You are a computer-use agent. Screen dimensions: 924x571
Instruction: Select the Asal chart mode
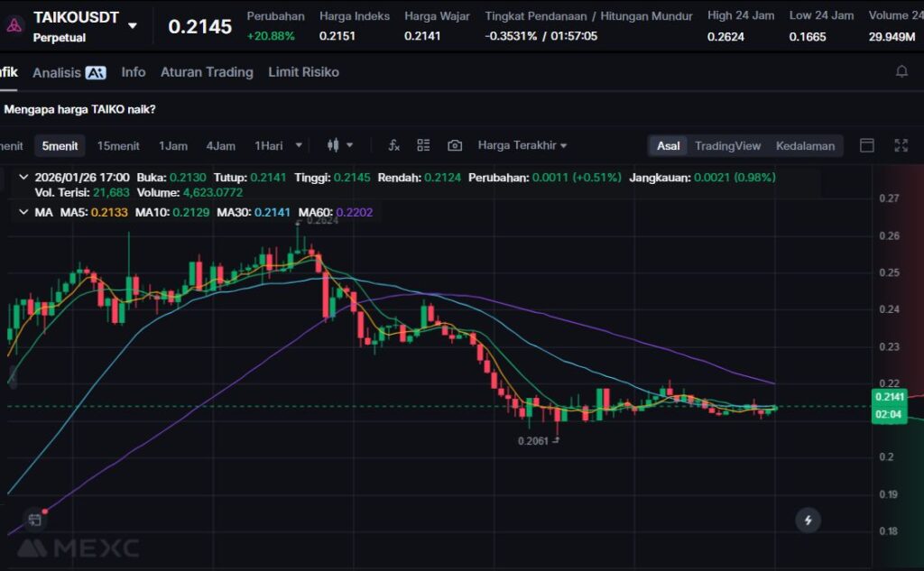coord(669,145)
